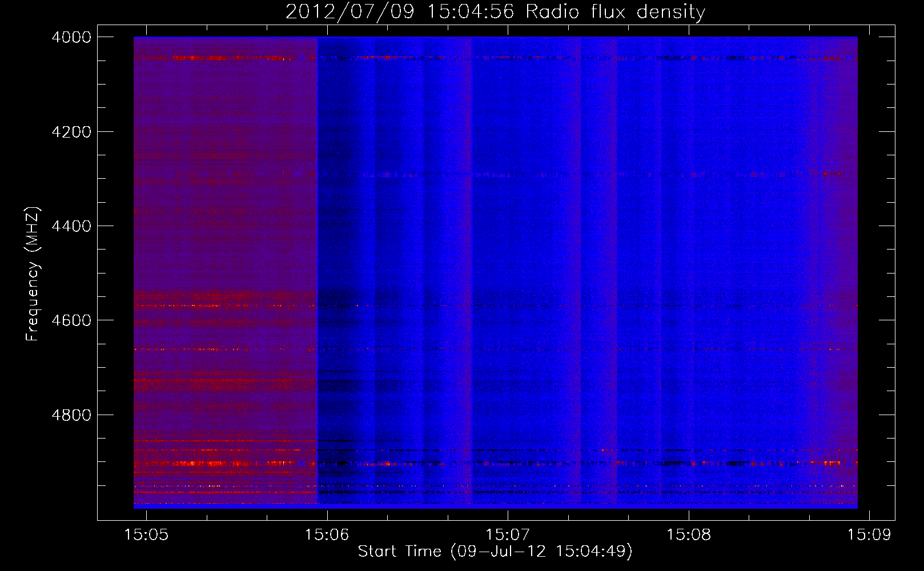Click the 'Start Time (09-Jul-12 15:04:49)' label
Viewport: 924px width, 571px height.
pos(495,552)
